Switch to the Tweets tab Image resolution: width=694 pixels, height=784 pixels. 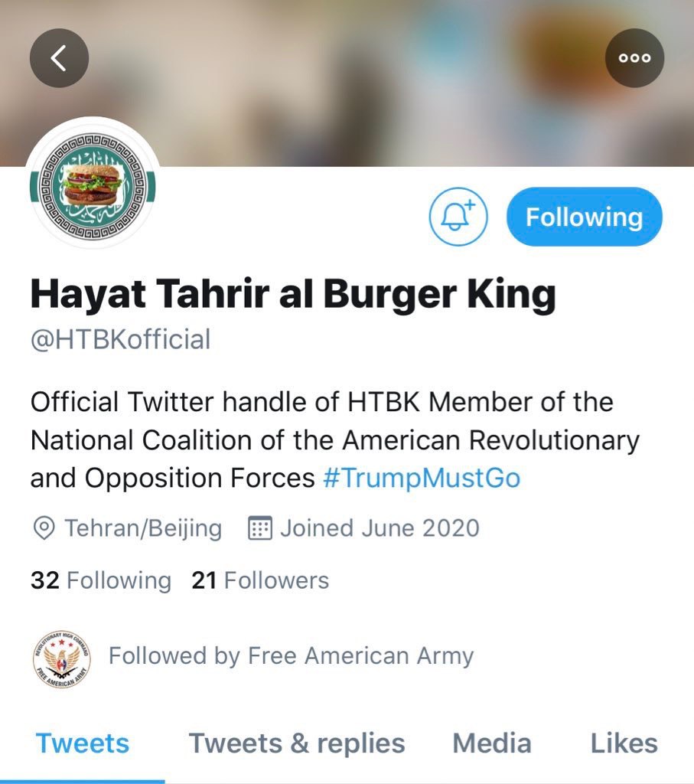[83, 743]
